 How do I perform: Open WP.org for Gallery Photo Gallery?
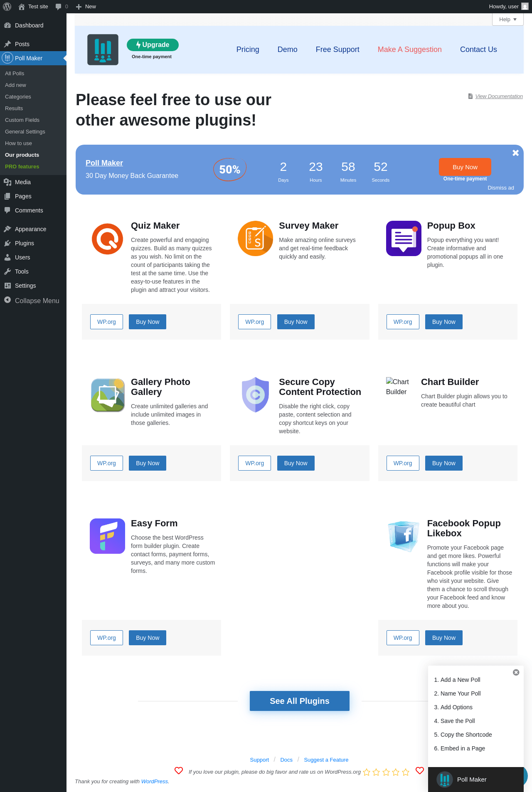coord(106,463)
